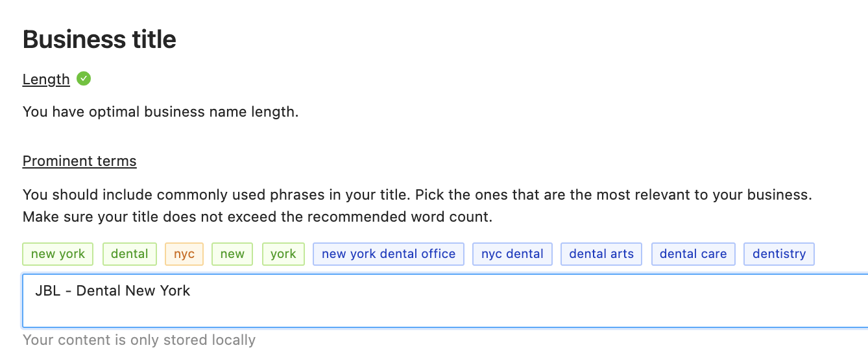868x363 pixels.
Task: Click the prominent terms instruction paragraph
Action: 417,205
